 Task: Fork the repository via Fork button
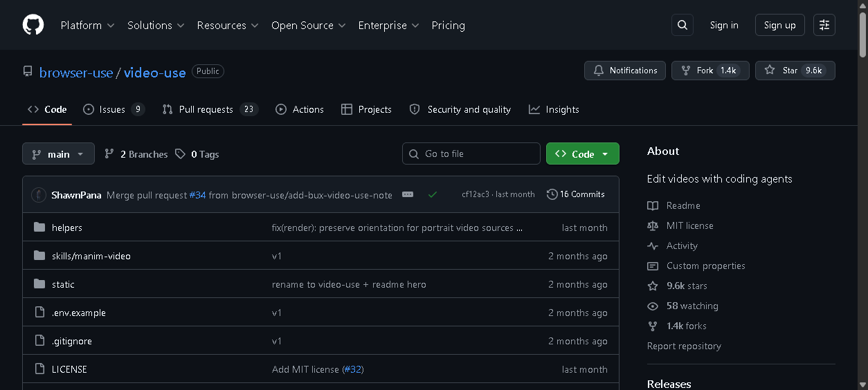point(710,71)
